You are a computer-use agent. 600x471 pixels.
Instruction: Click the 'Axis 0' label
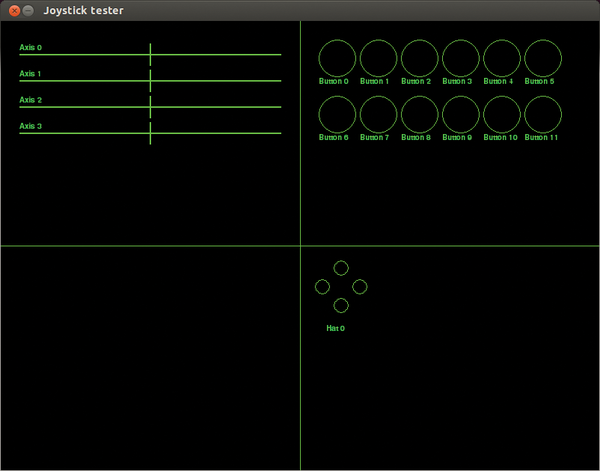pos(31,47)
